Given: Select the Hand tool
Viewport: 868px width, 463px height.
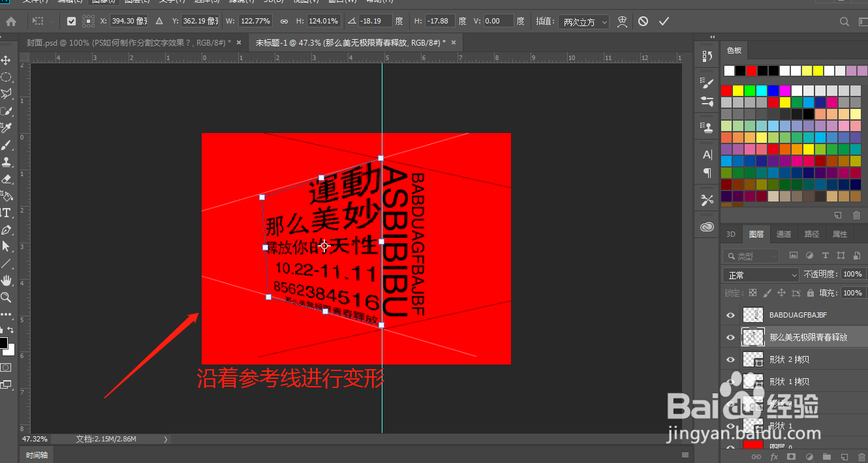Looking at the screenshot, I should 6,280.
